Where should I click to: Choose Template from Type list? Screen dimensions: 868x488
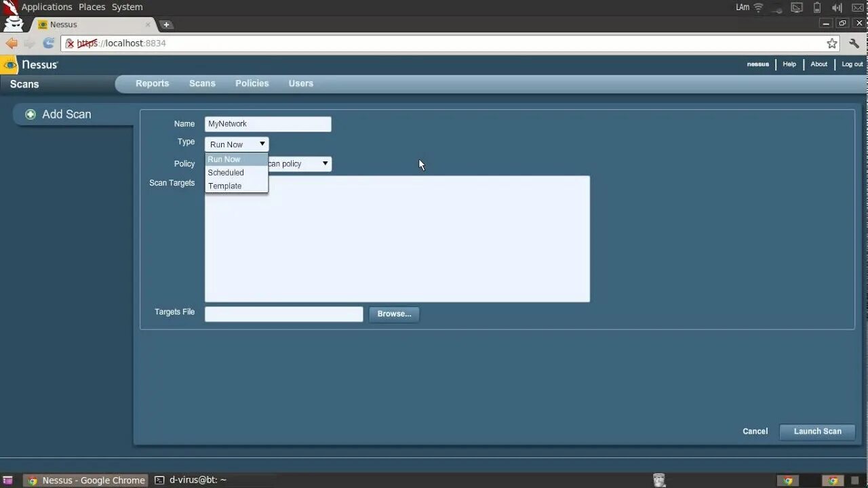coord(237,186)
